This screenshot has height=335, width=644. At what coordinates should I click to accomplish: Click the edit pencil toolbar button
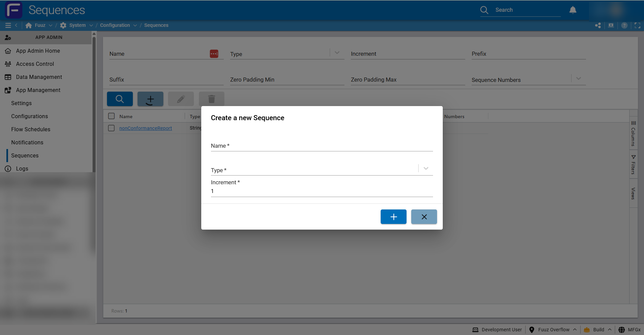click(x=181, y=99)
